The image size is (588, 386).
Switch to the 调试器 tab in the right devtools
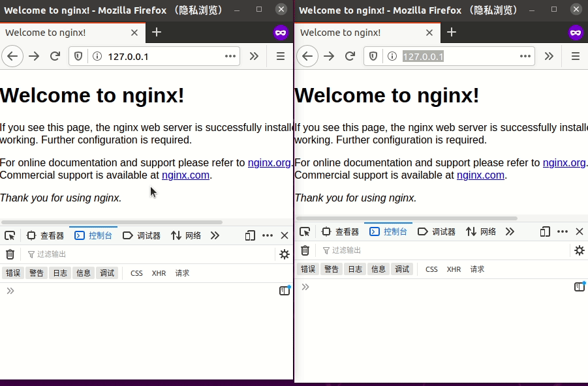point(437,231)
